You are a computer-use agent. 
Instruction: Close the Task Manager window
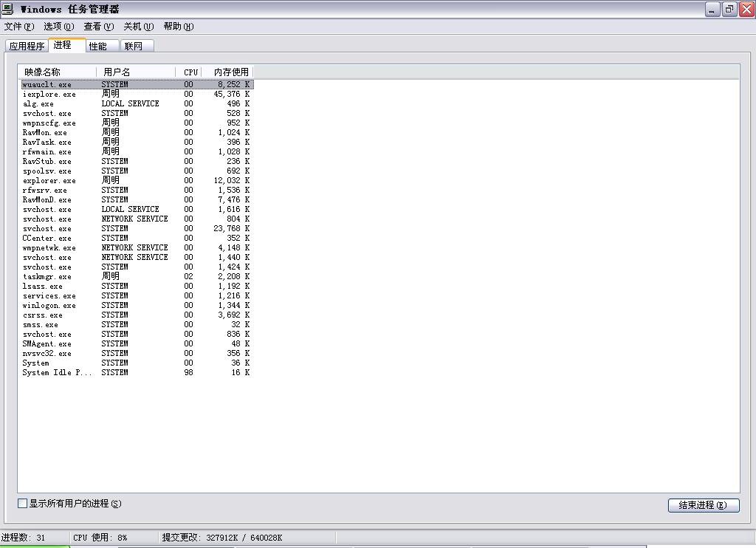pos(747,9)
